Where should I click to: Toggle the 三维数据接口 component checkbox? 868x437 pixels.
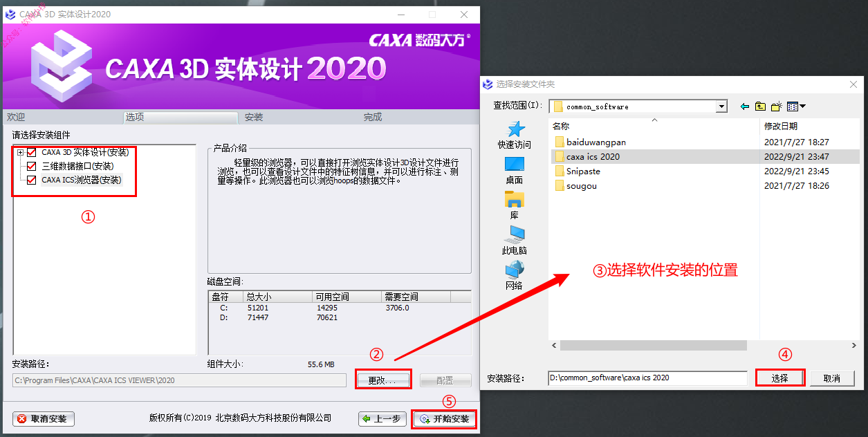[x=31, y=166]
